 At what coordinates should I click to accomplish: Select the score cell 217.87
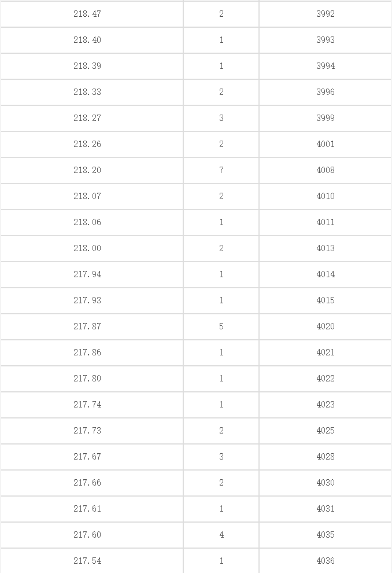pyautogui.click(x=87, y=326)
